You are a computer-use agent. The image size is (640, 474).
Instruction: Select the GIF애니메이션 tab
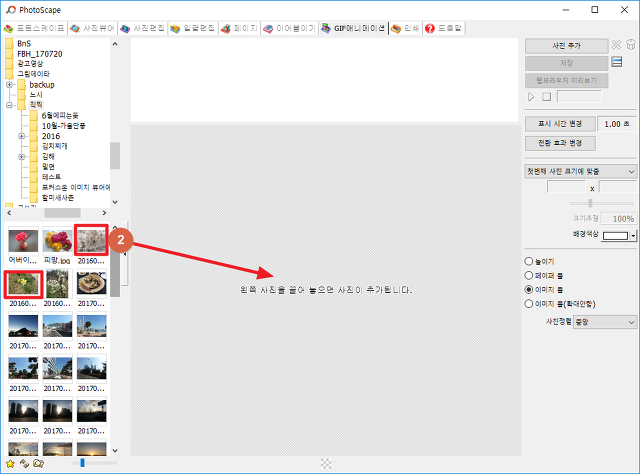[353, 28]
